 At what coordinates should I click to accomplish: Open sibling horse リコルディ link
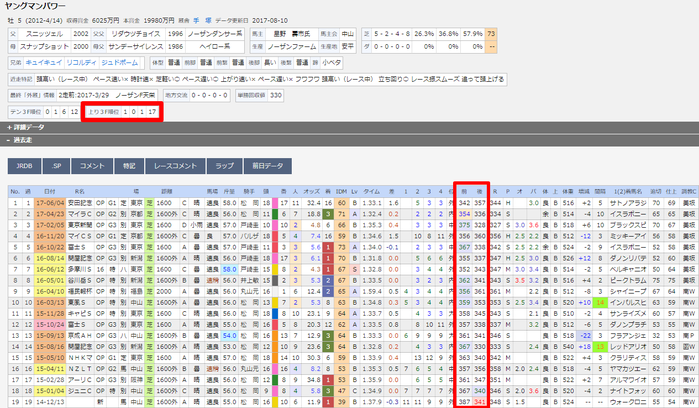81,63
